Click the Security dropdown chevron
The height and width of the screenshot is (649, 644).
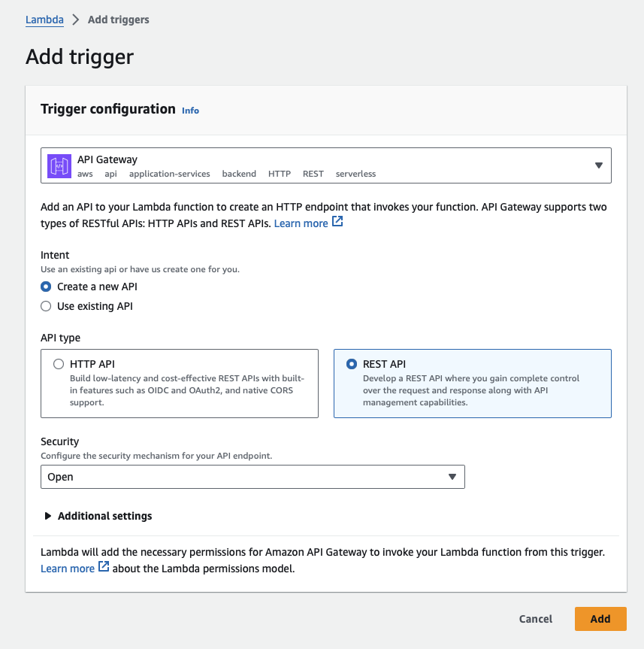(x=452, y=476)
